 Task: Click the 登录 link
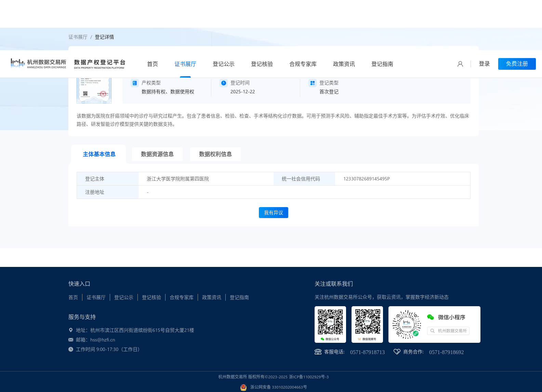[484, 64]
